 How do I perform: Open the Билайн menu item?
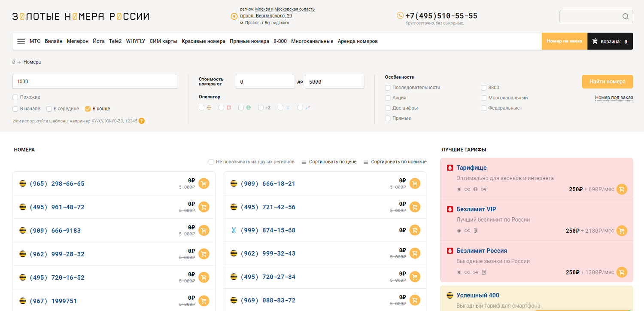point(54,41)
